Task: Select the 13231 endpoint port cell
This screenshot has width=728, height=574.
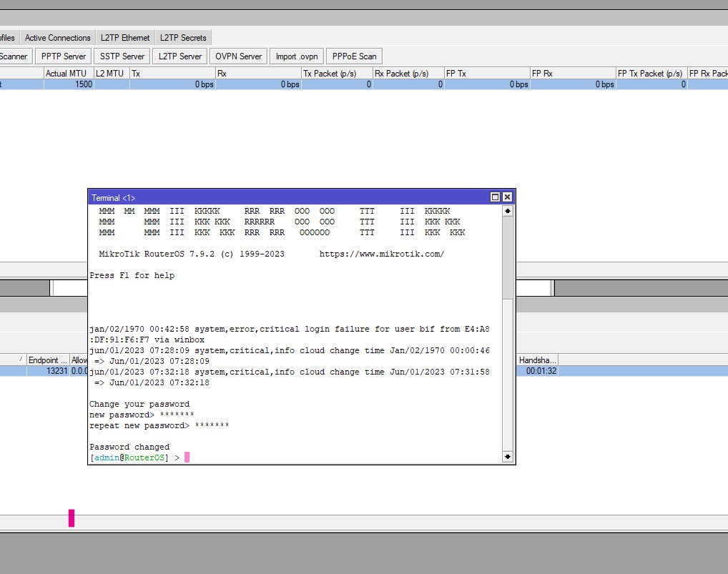Action: (48, 371)
